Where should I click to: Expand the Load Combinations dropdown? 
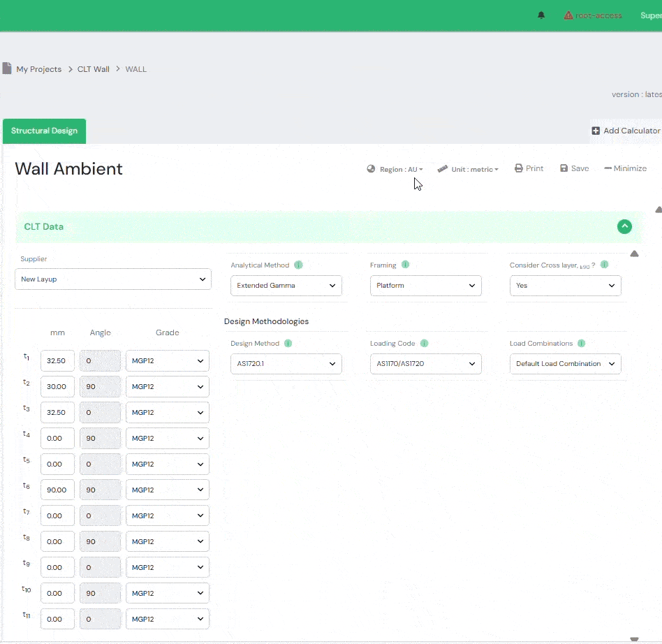[x=565, y=364]
